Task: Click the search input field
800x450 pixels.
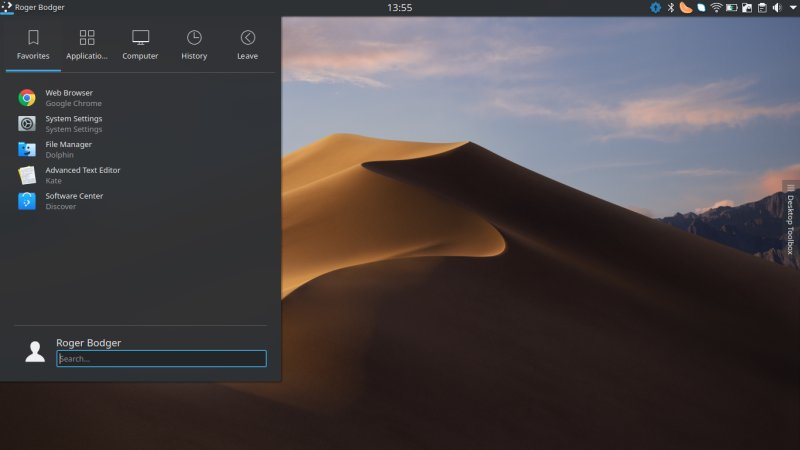Action: [x=161, y=358]
